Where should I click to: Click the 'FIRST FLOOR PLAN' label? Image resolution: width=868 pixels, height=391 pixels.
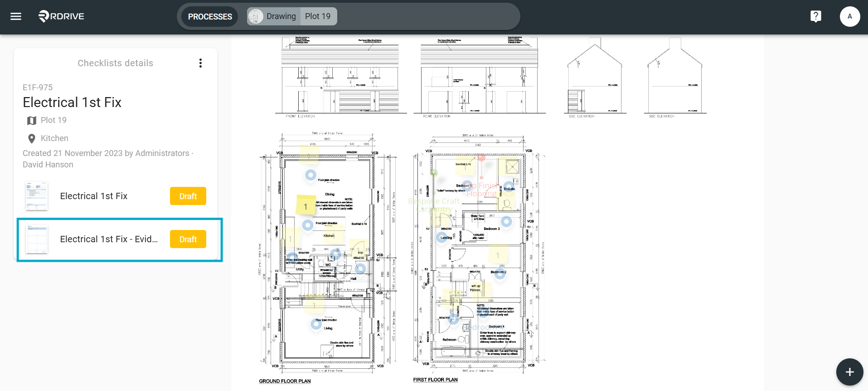[x=435, y=380]
